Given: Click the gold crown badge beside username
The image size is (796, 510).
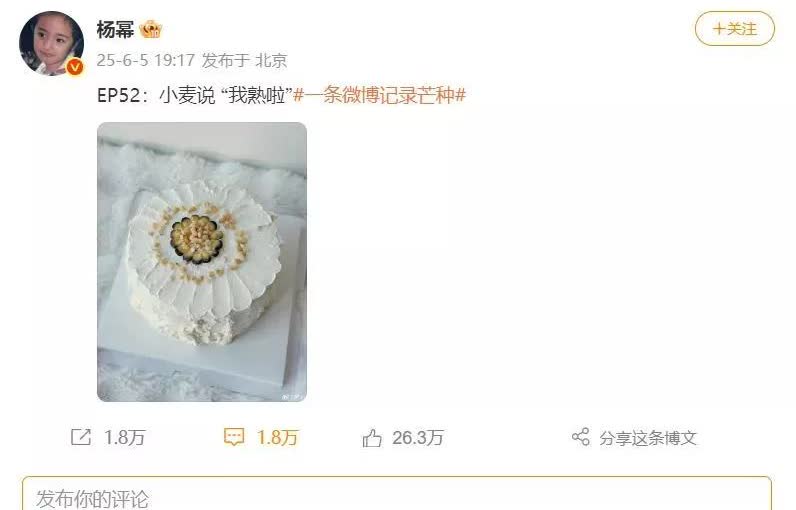Looking at the screenshot, I should (151, 29).
